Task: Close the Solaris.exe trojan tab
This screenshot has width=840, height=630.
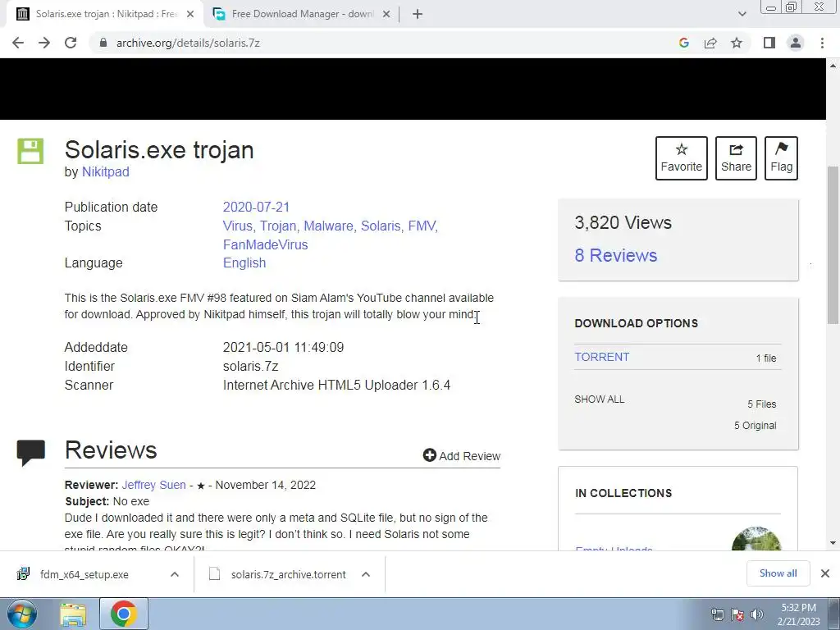Action: [190, 14]
